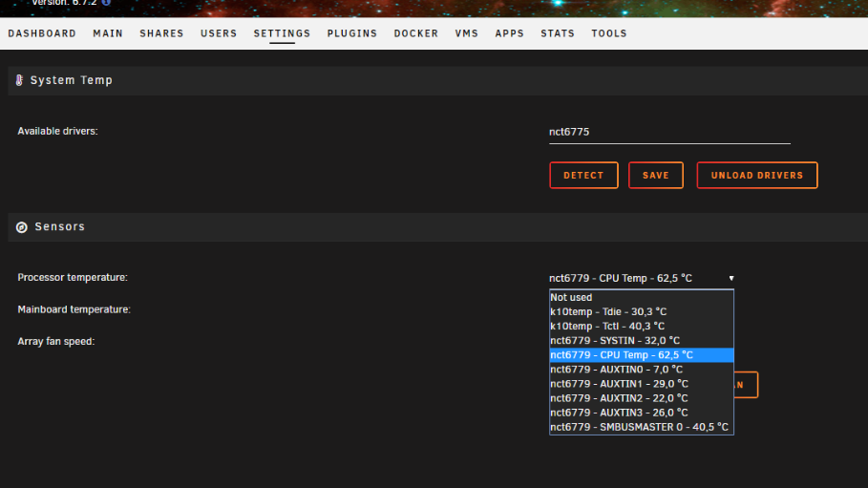Click the System Temp thermometer icon
Viewport: 868px width, 488px height.
pos(19,80)
